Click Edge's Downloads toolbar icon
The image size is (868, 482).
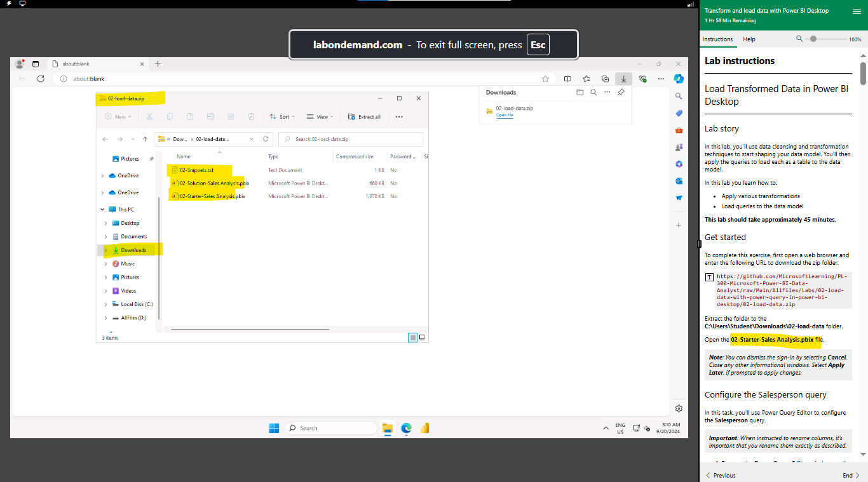point(623,79)
